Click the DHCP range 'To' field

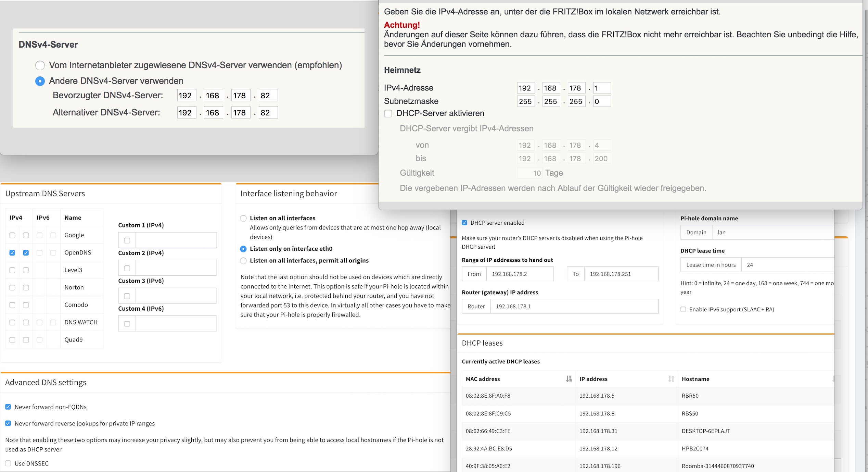621,274
